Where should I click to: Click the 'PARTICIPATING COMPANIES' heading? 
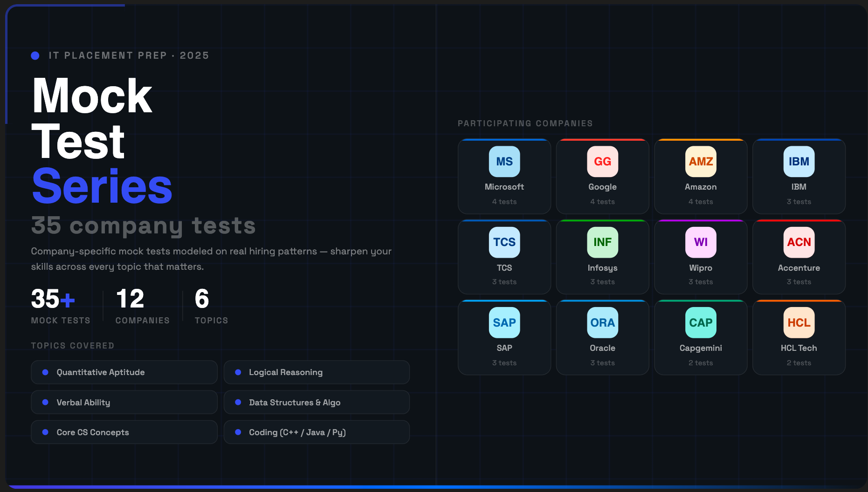tap(525, 123)
